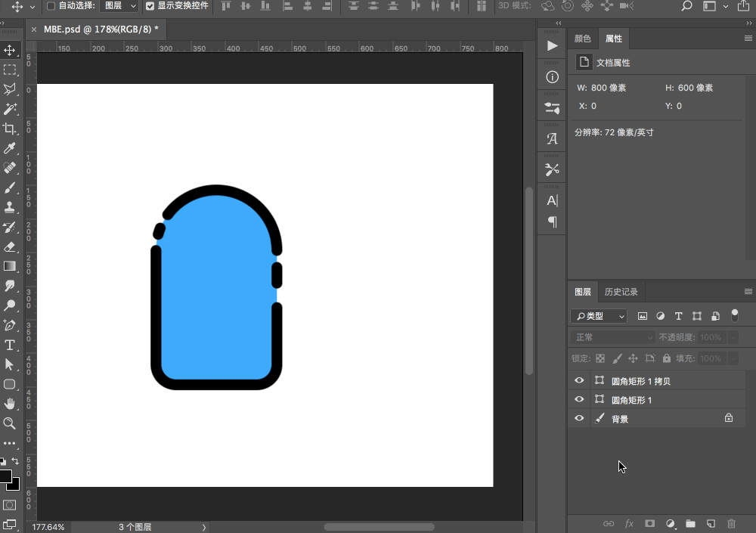Click the Share icon in options bar
756x533 pixels.
pyautogui.click(x=743, y=6)
